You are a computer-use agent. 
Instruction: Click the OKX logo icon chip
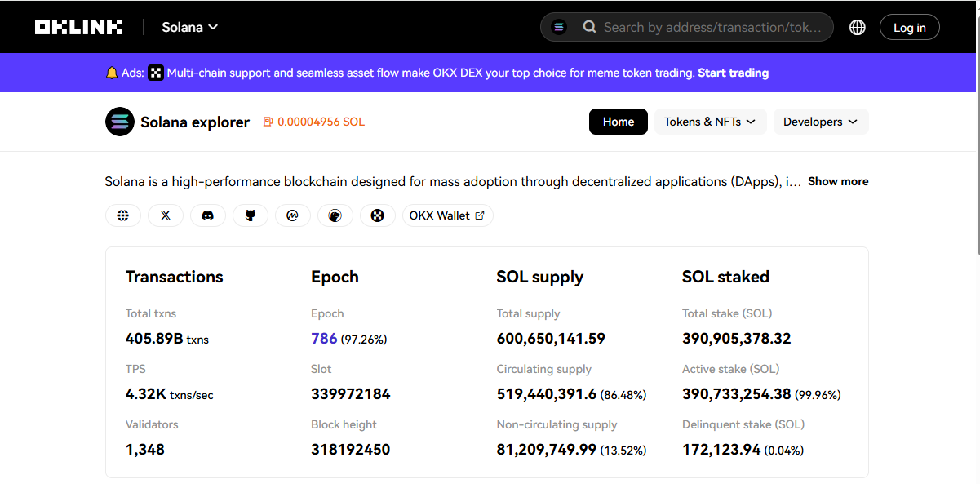click(x=378, y=215)
